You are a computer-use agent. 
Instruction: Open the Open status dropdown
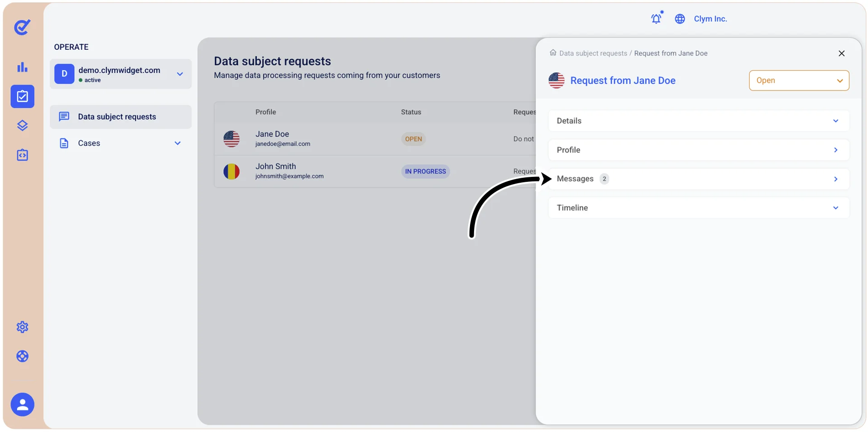coord(799,81)
